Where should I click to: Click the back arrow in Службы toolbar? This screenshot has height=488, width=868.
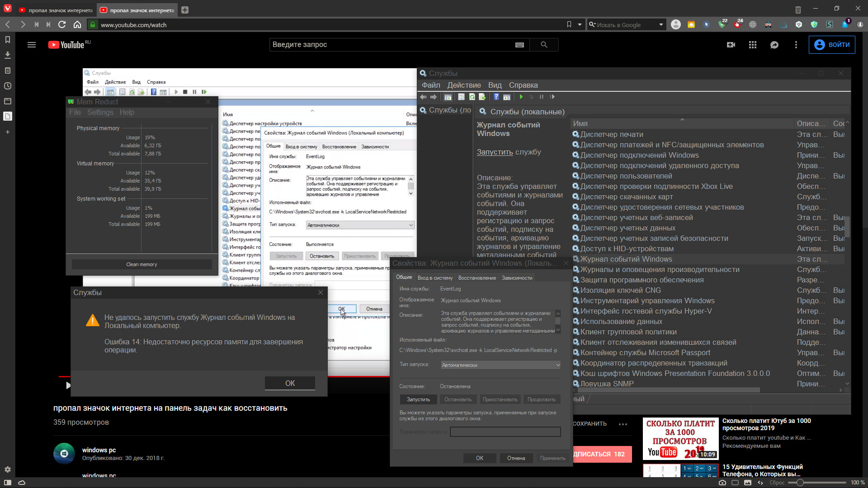point(423,97)
